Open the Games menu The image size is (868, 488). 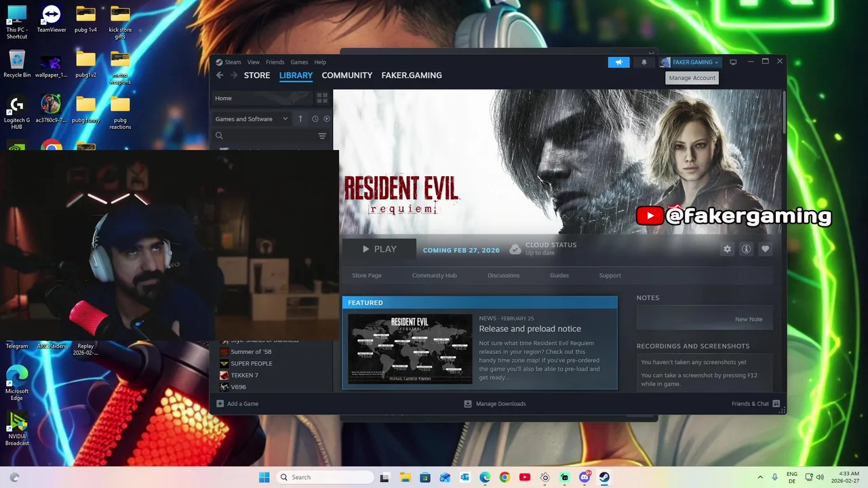299,62
